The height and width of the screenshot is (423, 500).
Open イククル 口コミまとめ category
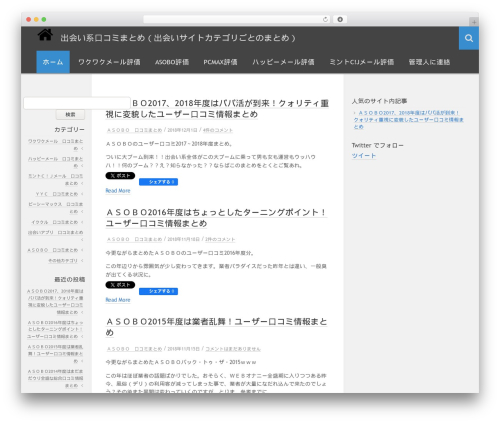(55, 222)
